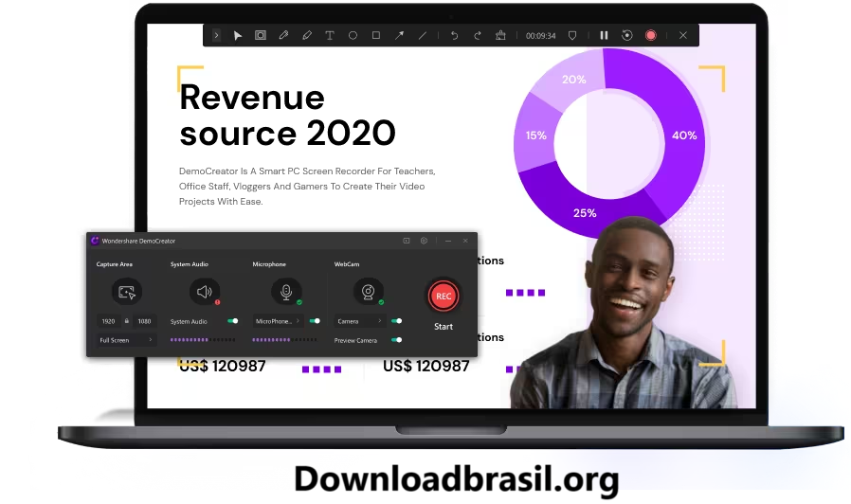
Task: Choose the highlighter tool
Action: 307,35
